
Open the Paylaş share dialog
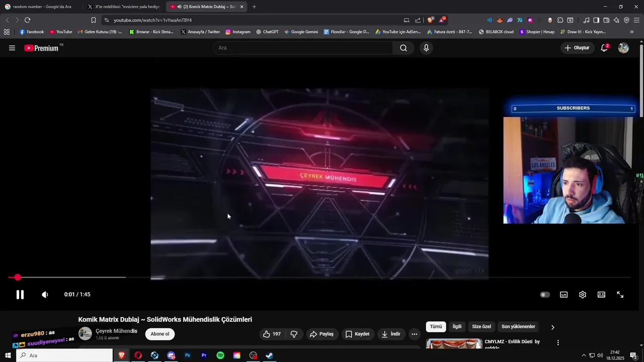tap(321, 334)
